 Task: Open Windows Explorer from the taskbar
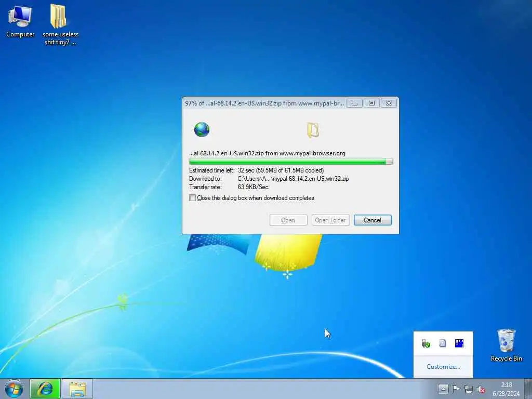click(77, 389)
